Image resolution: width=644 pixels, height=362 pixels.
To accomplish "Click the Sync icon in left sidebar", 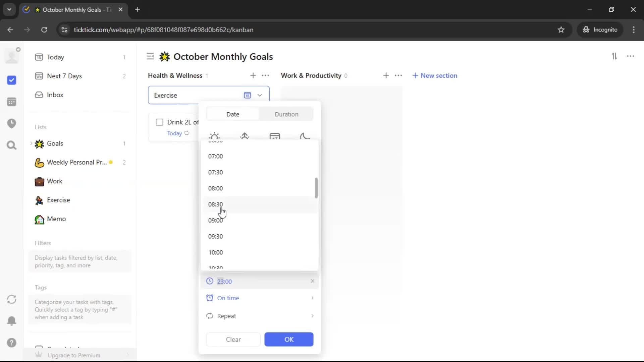I will tap(11, 299).
